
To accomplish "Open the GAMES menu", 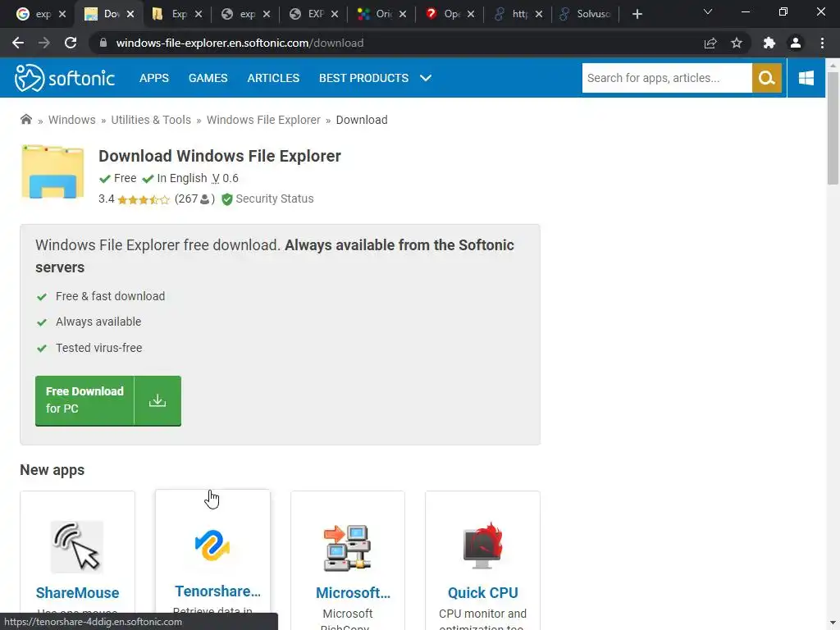I will (208, 78).
